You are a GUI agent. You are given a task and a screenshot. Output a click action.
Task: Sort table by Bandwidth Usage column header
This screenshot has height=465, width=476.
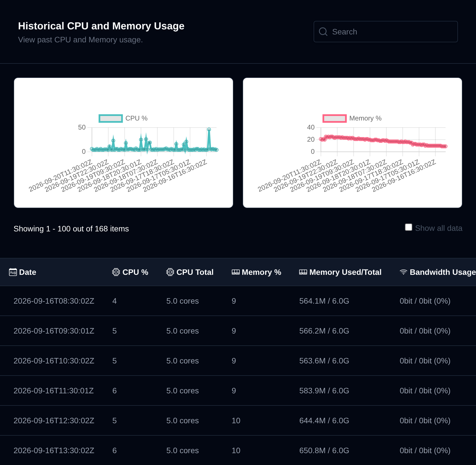coord(443,272)
